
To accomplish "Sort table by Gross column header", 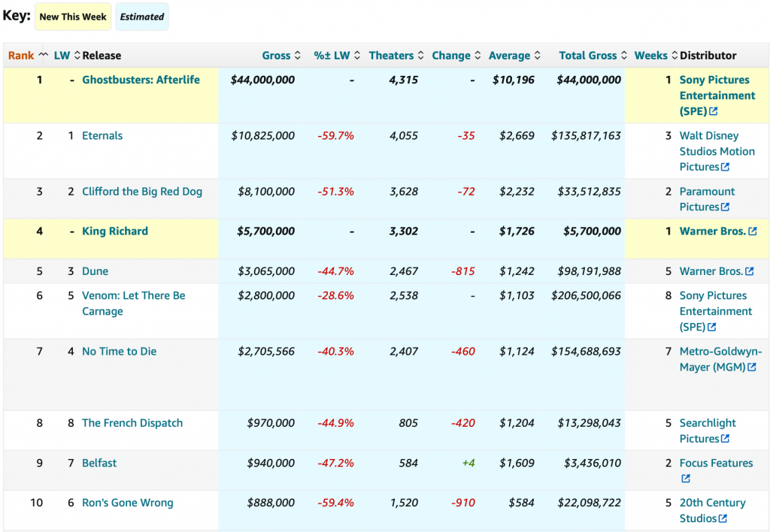I will [276, 56].
